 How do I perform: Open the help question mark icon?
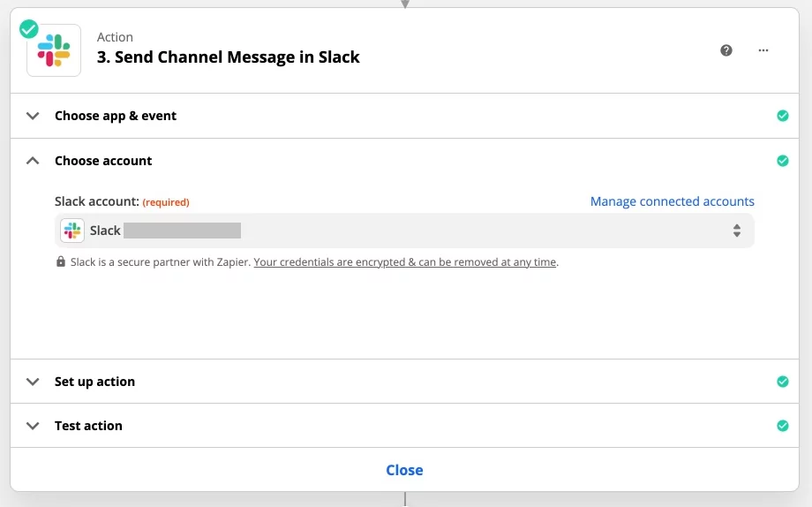[726, 50]
